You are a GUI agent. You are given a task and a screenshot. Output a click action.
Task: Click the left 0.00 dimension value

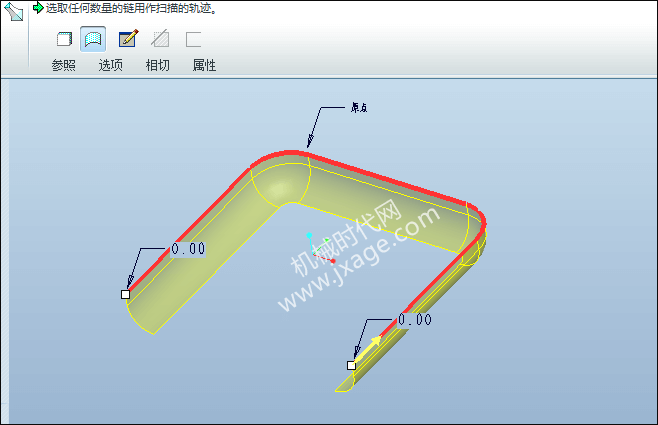click(x=188, y=249)
